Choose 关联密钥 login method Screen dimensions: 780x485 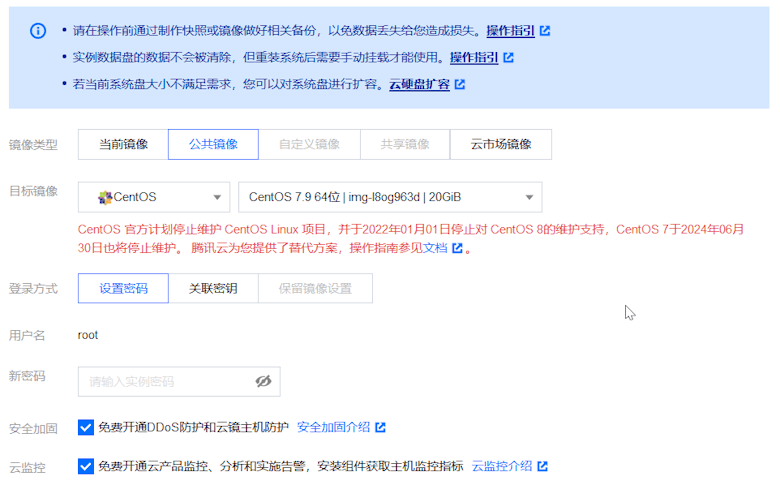[213, 288]
